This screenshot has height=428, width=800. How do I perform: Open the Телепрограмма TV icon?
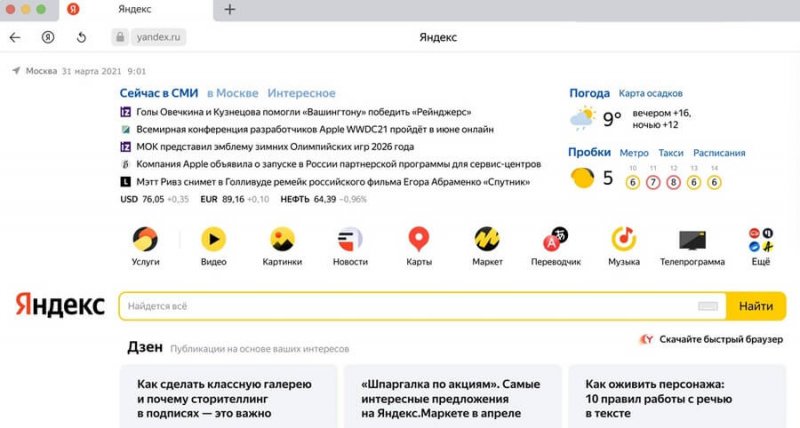tap(692, 239)
